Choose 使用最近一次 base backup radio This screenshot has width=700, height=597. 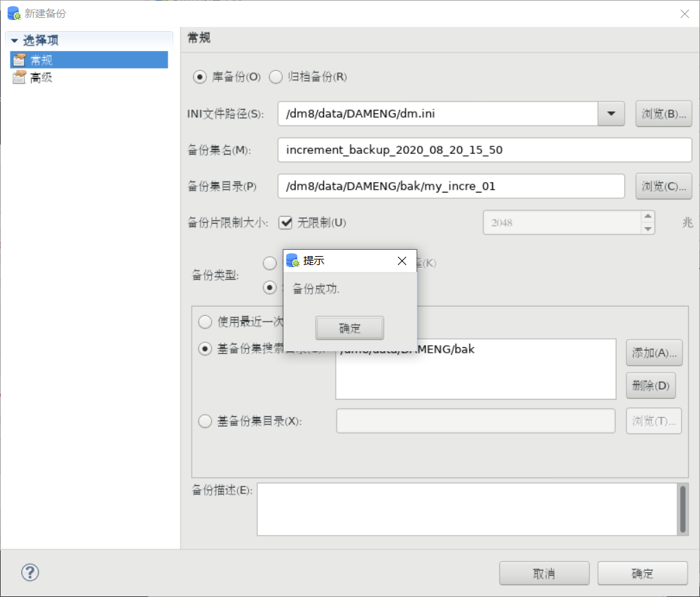pos(205,322)
